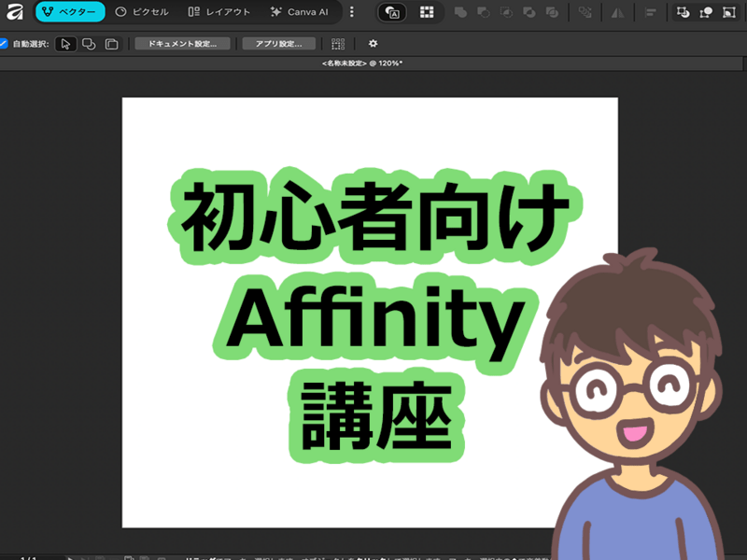
Task: Open the three-dot more options menu
Action: 352,12
